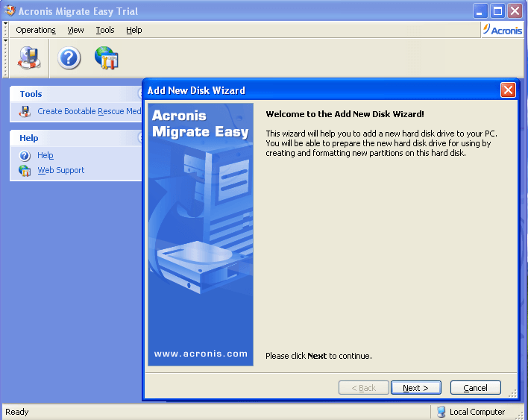This screenshot has height=420, width=528.
Task: Click the disabled Back button
Action: (x=364, y=388)
